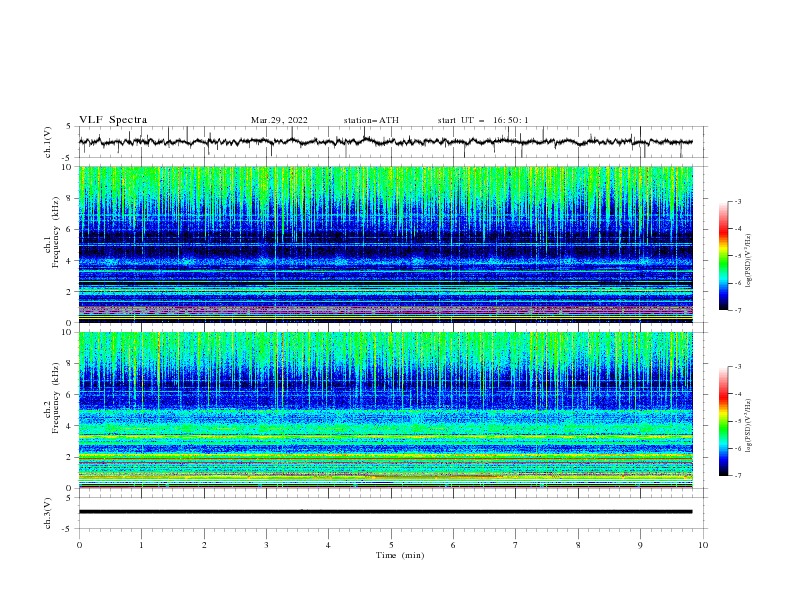The height and width of the screenshot is (612, 792).
Task: Click the time axis tick label '3'
Action: point(266,545)
